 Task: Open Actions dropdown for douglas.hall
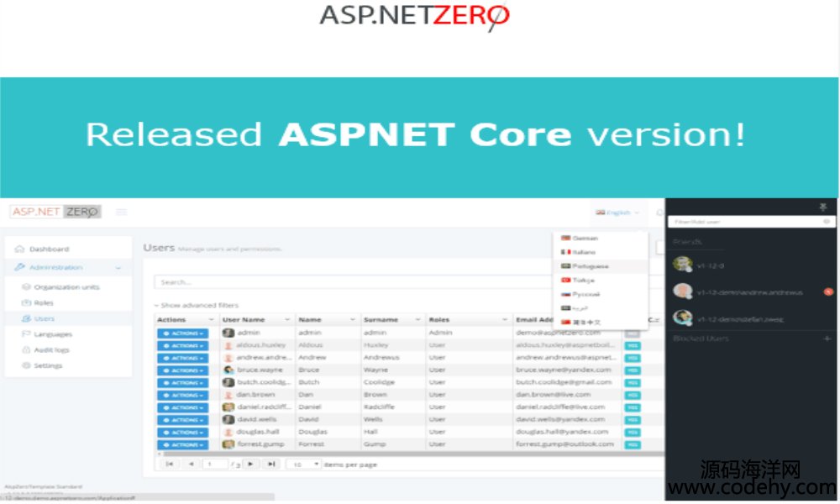[x=182, y=433]
